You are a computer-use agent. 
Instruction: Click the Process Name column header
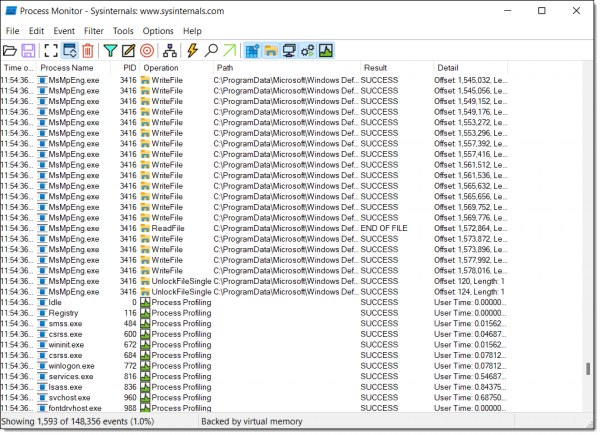point(73,68)
